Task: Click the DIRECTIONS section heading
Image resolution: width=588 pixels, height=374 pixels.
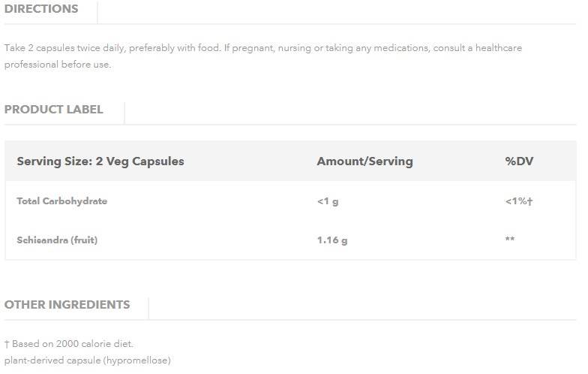Action: coord(41,9)
